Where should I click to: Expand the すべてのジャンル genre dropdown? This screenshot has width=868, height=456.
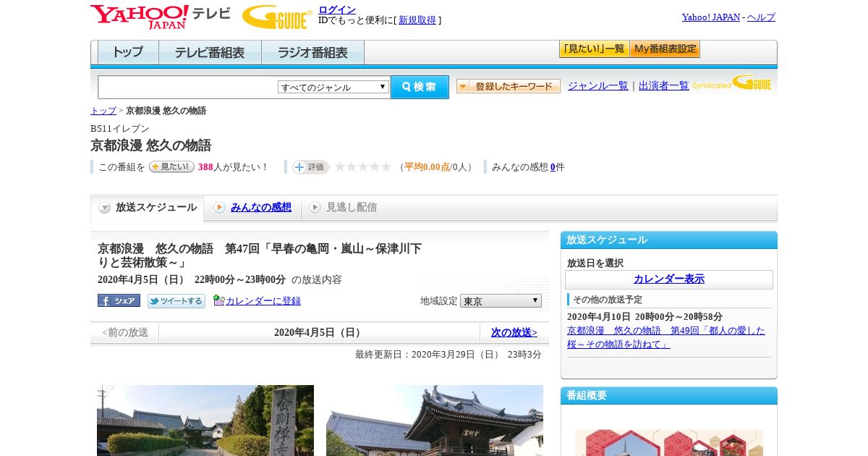coord(333,87)
